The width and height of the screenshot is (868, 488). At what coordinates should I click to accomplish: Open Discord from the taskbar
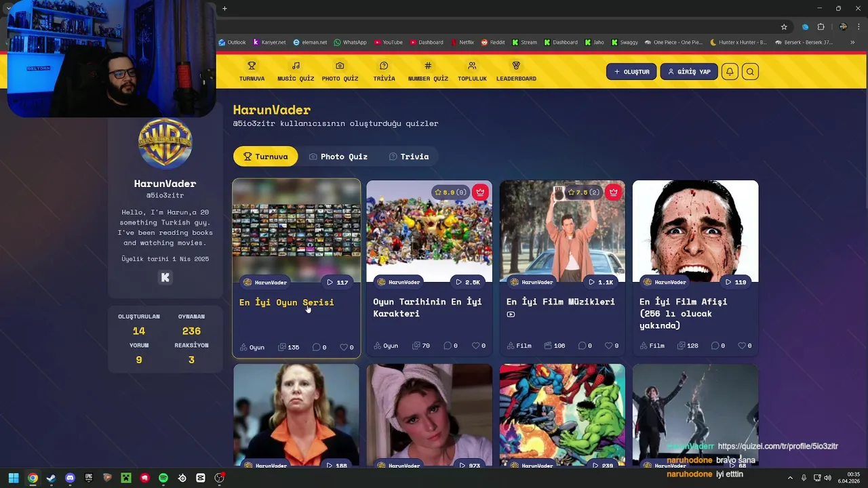click(x=70, y=478)
